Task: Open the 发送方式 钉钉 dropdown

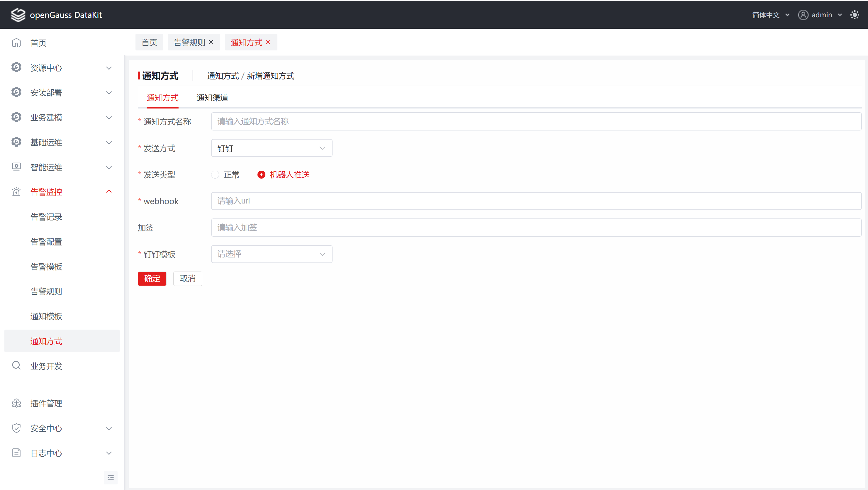Action: (271, 148)
